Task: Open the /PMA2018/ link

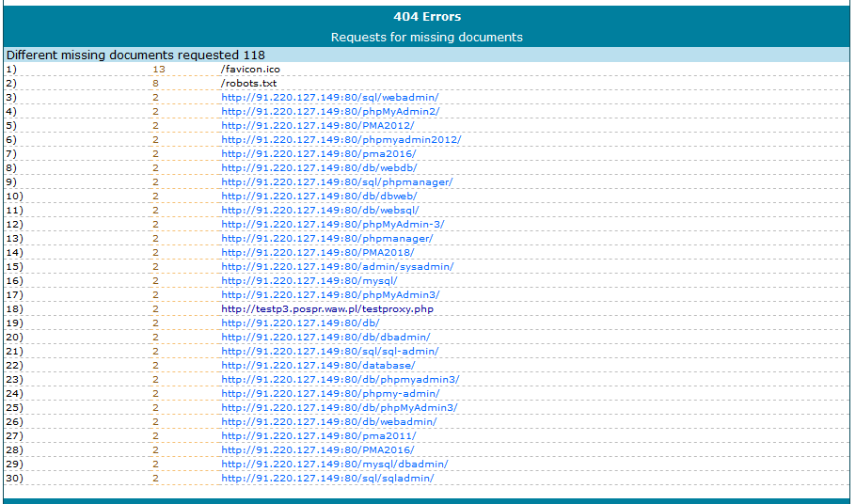Action: tap(318, 253)
